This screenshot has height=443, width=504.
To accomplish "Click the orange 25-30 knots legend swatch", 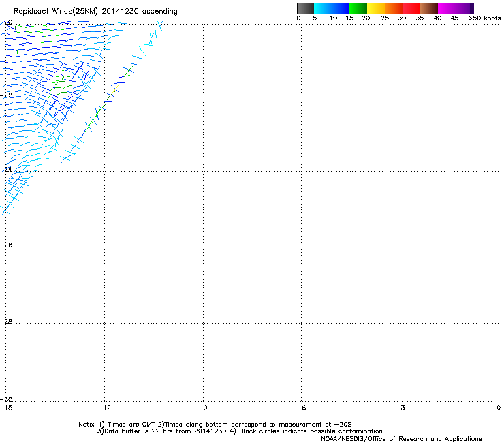I will (x=394, y=8).
